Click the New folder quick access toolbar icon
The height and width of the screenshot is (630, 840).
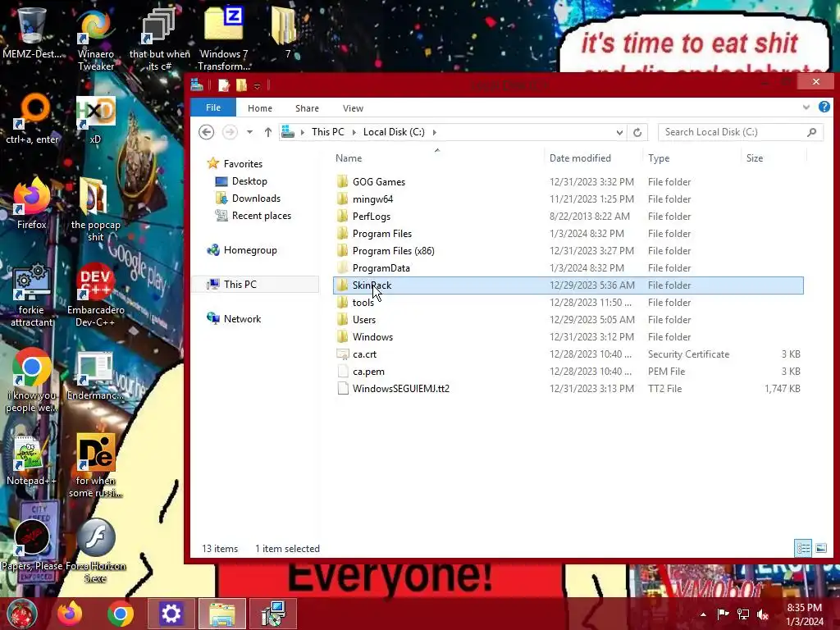point(242,85)
